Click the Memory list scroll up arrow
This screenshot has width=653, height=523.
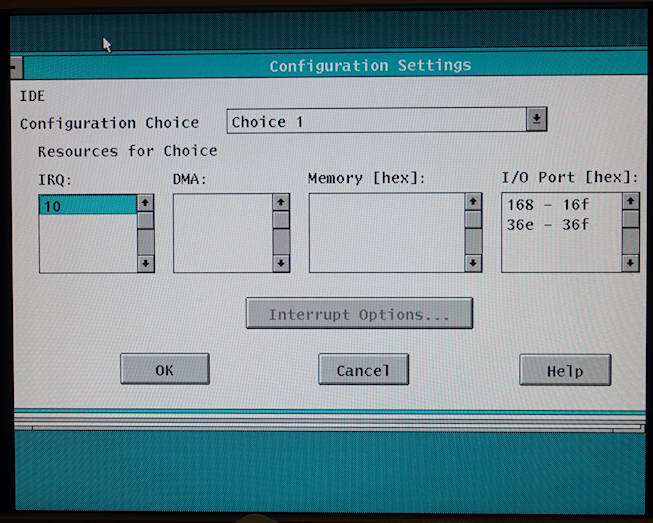click(x=473, y=202)
